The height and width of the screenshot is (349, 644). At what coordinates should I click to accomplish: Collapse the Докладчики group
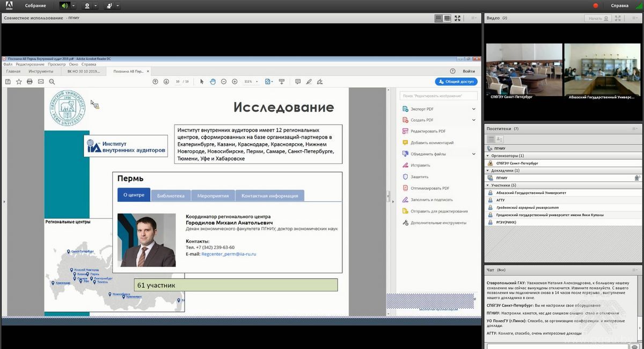coord(488,171)
